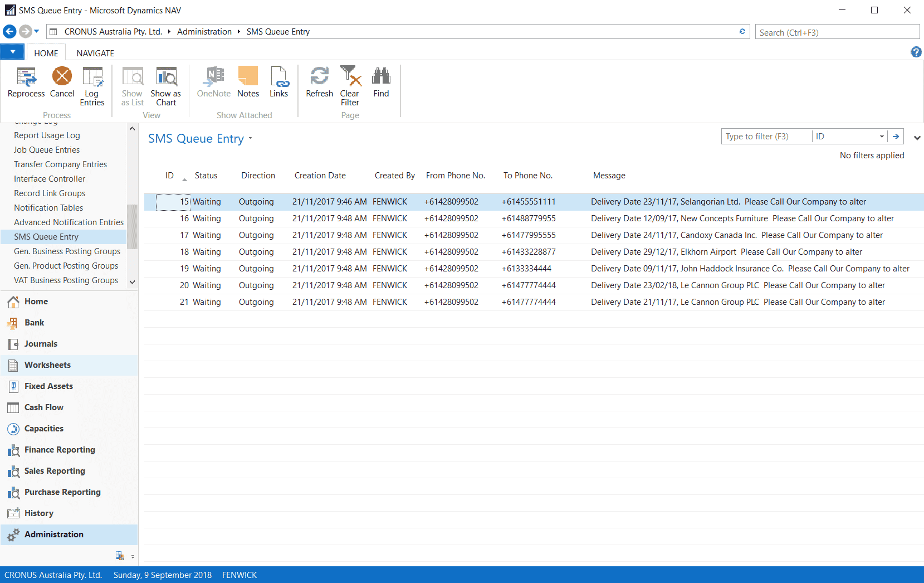
Task: Open navigation pane options small arrow
Action: (x=133, y=556)
